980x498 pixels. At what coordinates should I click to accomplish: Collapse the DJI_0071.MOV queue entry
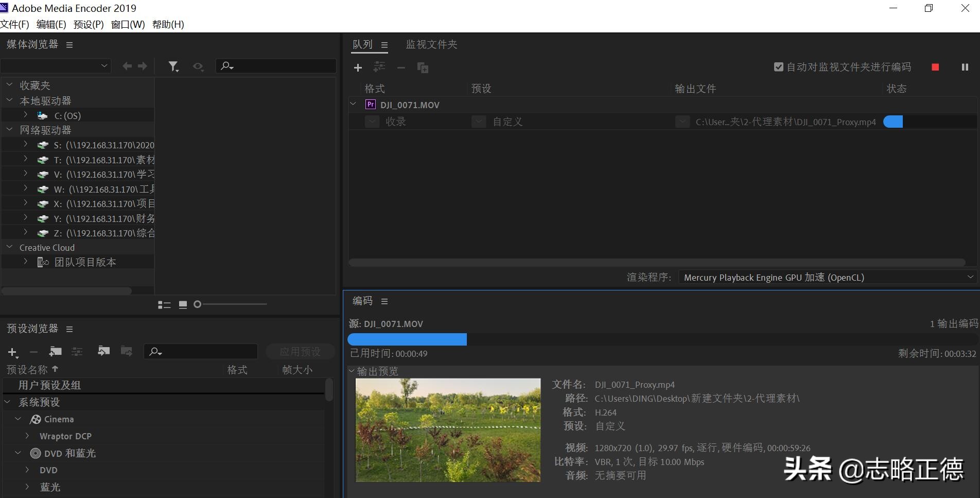coord(353,104)
